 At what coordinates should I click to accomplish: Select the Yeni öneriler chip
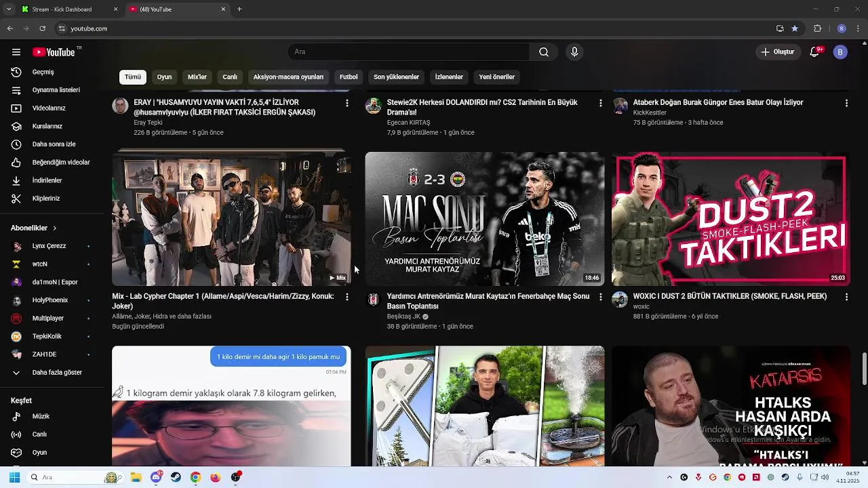497,77
